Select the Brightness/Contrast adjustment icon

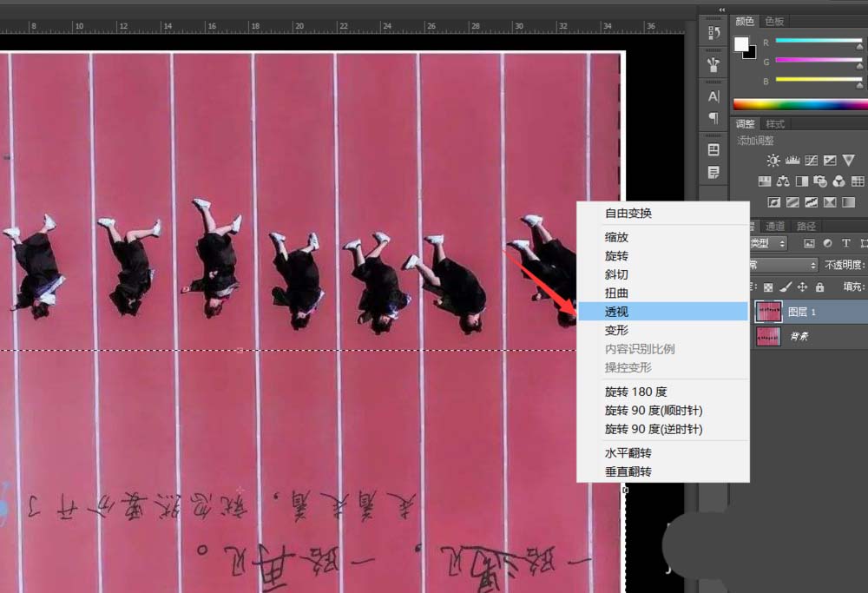(773, 160)
